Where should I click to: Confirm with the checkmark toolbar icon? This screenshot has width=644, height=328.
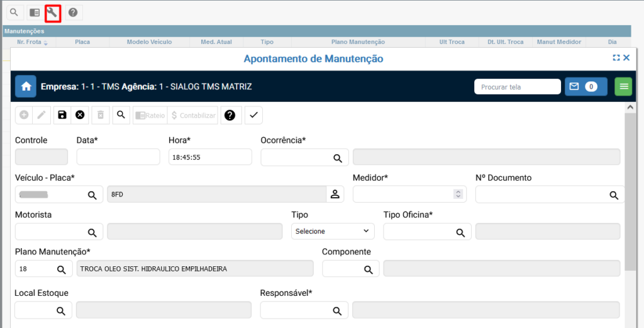[253, 115]
